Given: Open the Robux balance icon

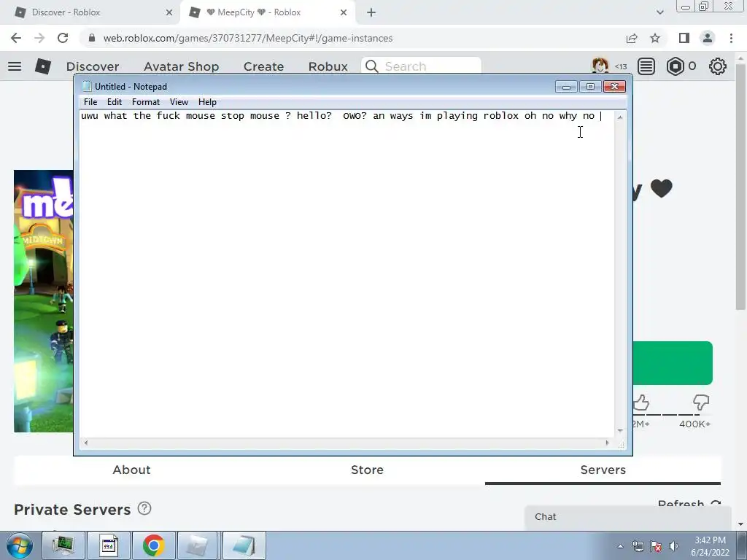Looking at the screenshot, I should [x=675, y=66].
